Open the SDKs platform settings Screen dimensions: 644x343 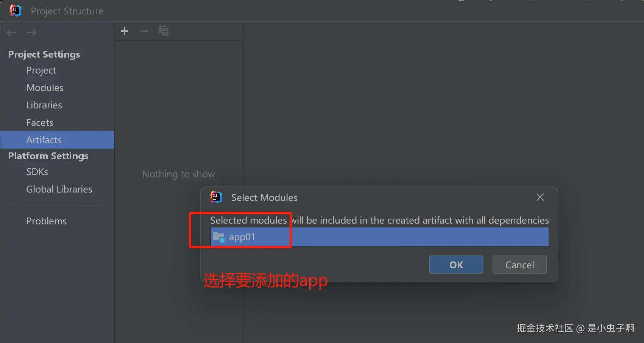[x=37, y=172]
